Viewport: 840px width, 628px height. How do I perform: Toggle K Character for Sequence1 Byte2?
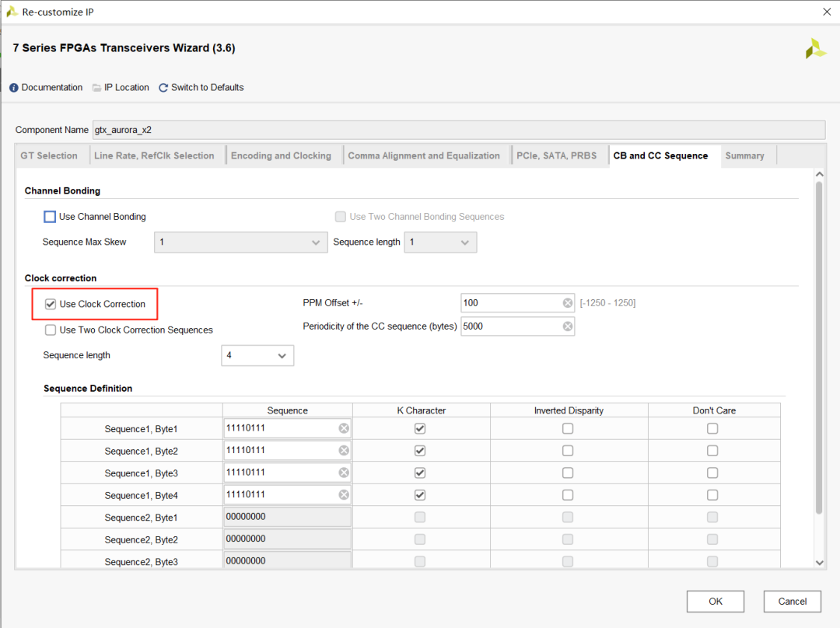pos(420,451)
